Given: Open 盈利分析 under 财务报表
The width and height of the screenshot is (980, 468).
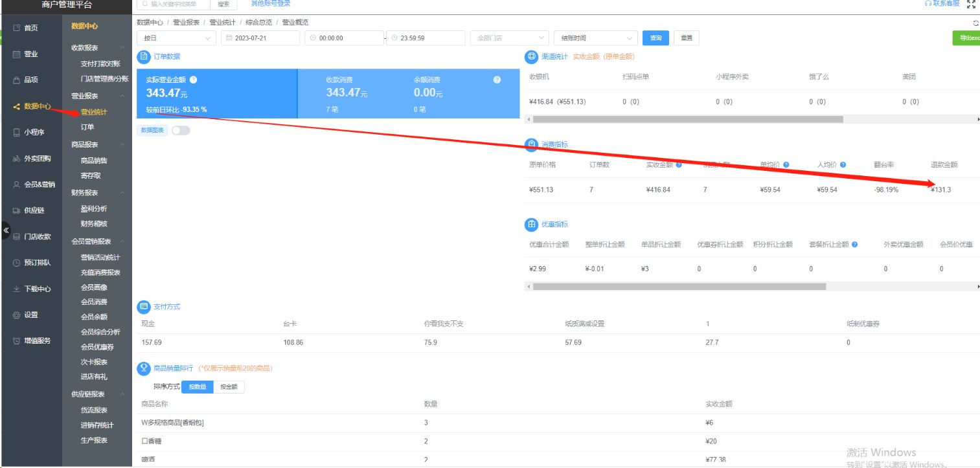Looking at the screenshot, I should [x=94, y=209].
